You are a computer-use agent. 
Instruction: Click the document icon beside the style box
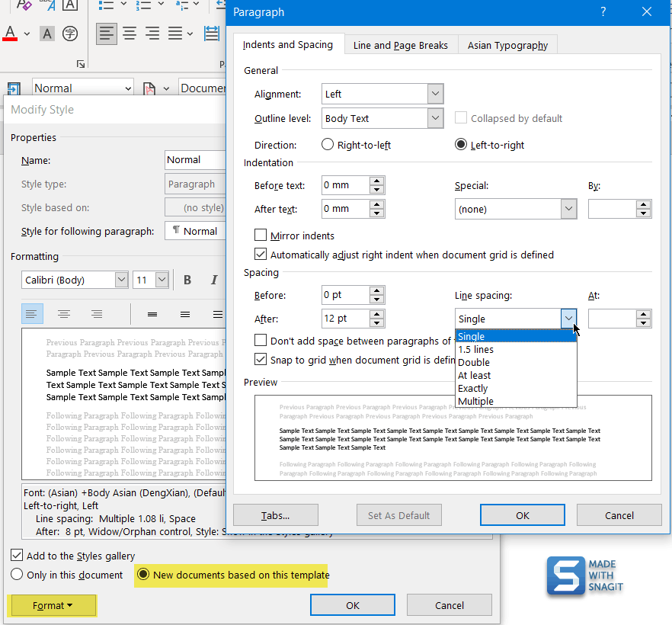click(149, 88)
